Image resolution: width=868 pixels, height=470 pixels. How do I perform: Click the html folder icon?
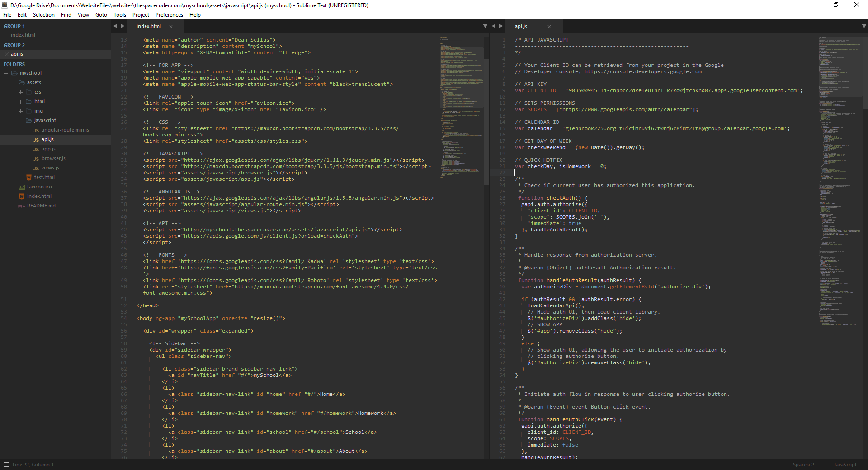click(x=29, y=101)
